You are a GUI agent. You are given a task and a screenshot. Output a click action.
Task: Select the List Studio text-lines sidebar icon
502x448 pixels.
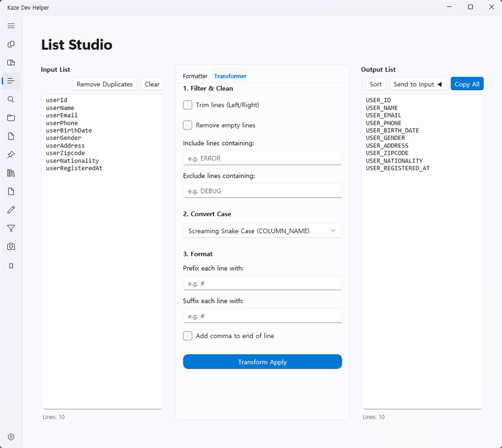point(11,81)
